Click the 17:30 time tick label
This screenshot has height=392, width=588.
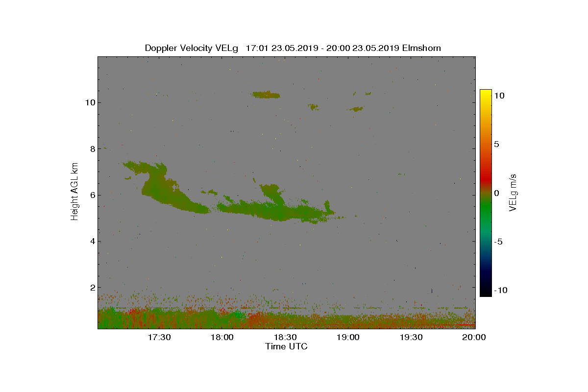tap(159, 337)
